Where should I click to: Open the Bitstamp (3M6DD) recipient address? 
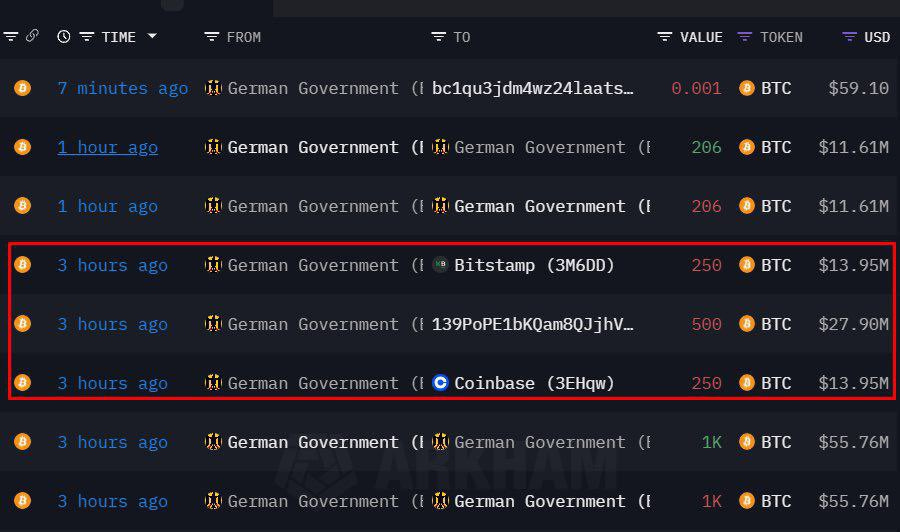click(x=534, y=265)
